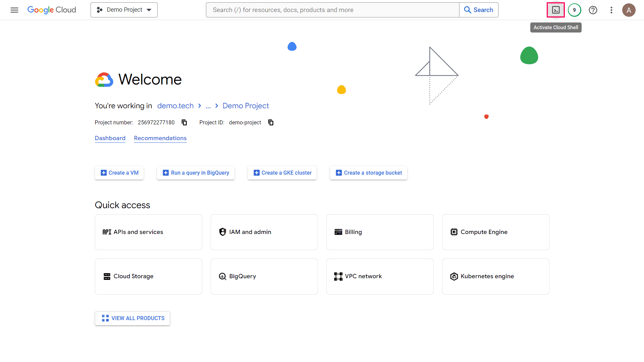The width and height of the screenshot is (644, 362).
Task: Open the IAM and admin quick access card
Action: point(264,232)
